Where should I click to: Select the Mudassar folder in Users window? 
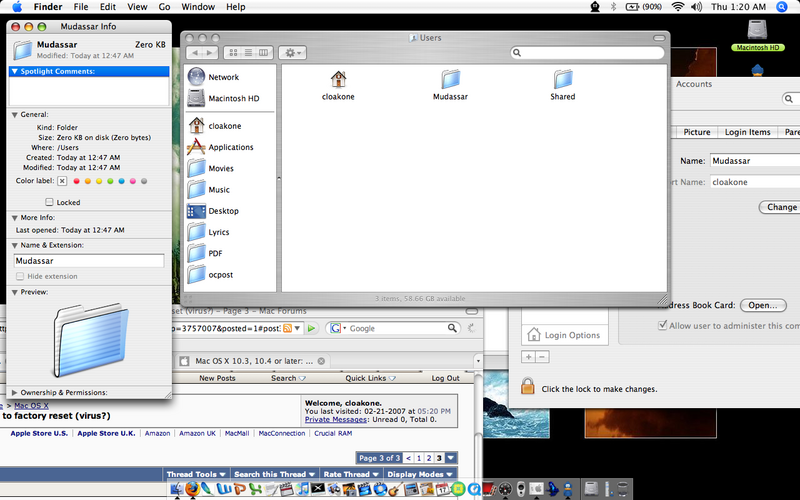pos(451,85)
